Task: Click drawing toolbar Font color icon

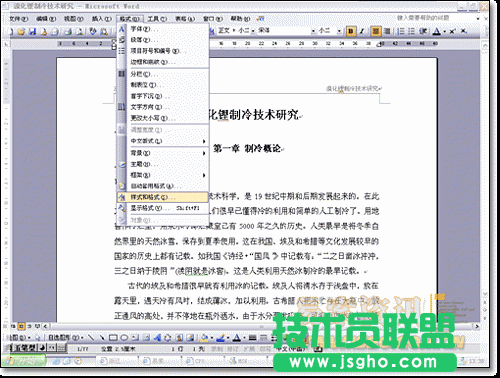Action: pyautogui.click(x=237, y=338)
